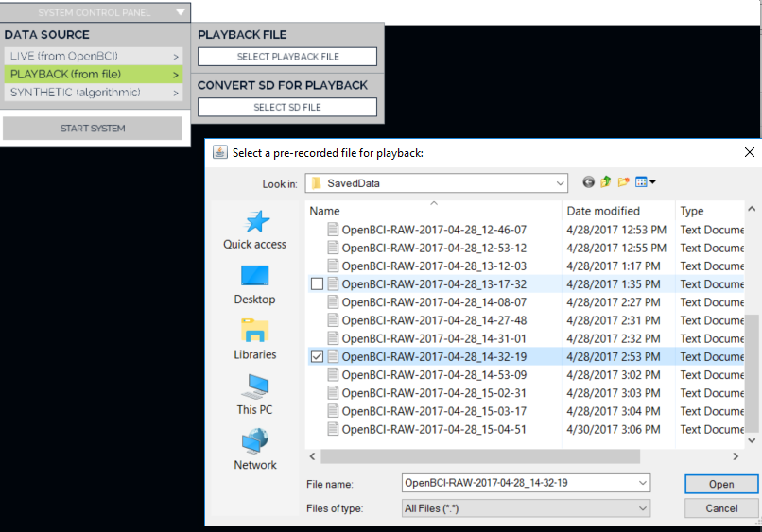Open the View Menu icon
Viewport: 762px width, 532px height.
tap(646, 182)
